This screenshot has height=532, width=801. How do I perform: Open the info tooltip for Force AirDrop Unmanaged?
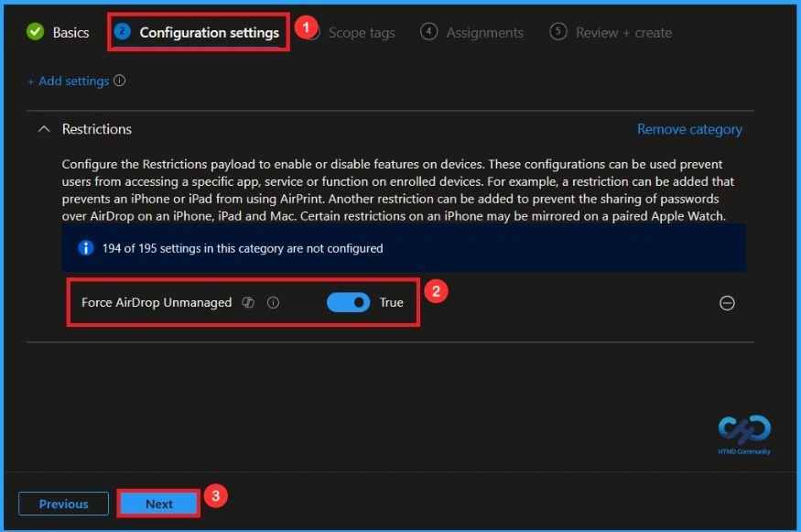tap(272, 302)
